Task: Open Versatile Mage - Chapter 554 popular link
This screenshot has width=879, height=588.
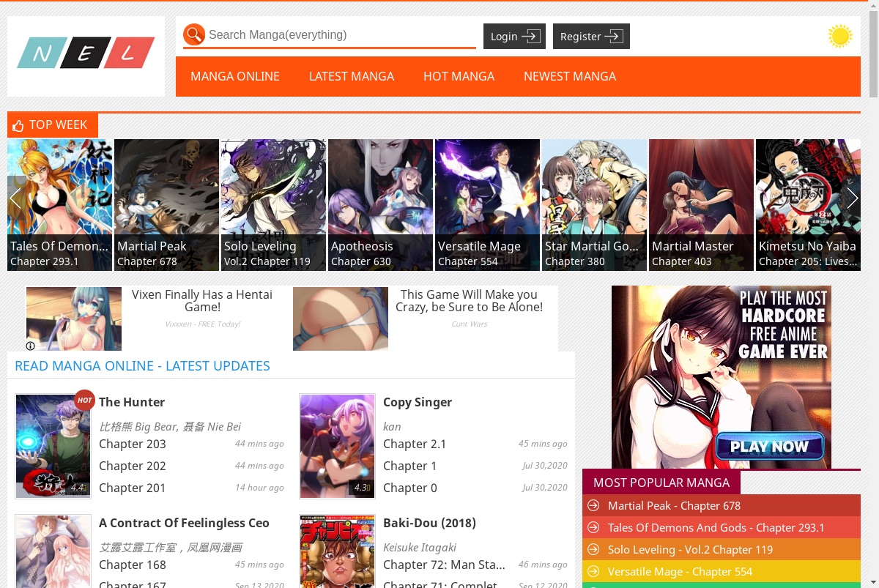Action: pyautogui.click(x=680, y=572)
